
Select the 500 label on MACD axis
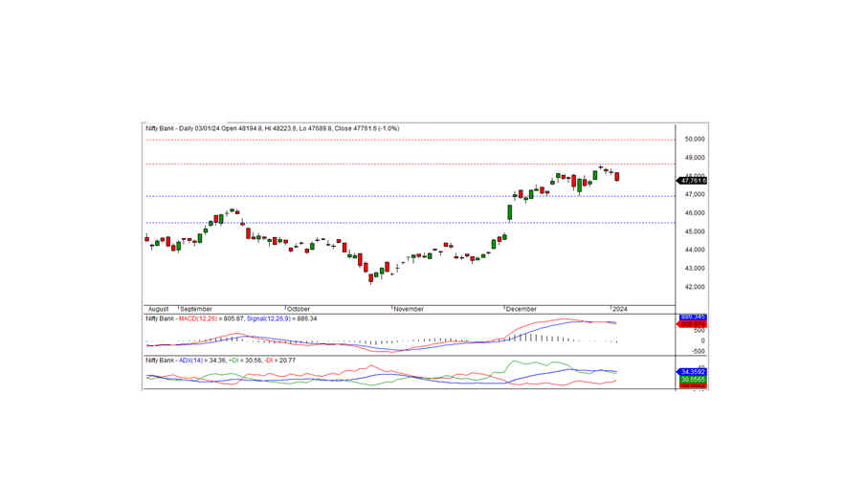(700, 331)
